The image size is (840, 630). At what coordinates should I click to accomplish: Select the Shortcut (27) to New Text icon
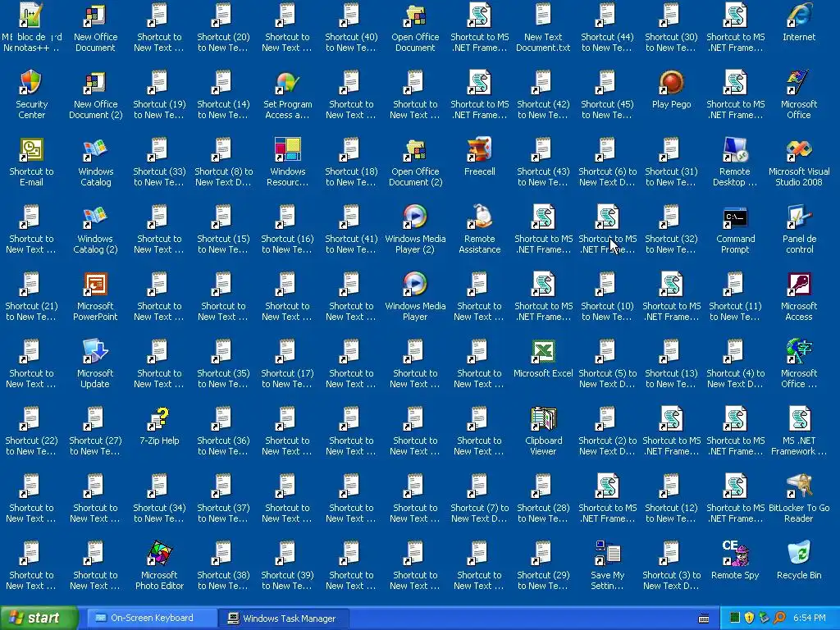95,430
